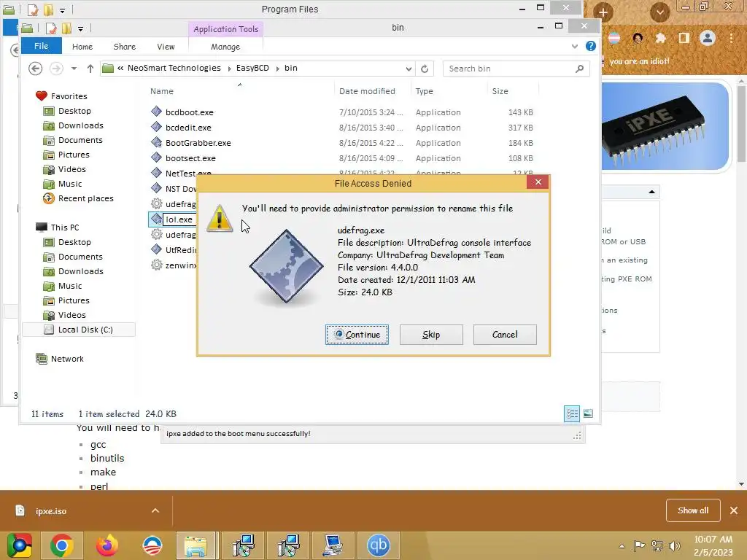Select the Application Tools contextual tab
The height and width of the screenshot is (560, 747).
226,29
